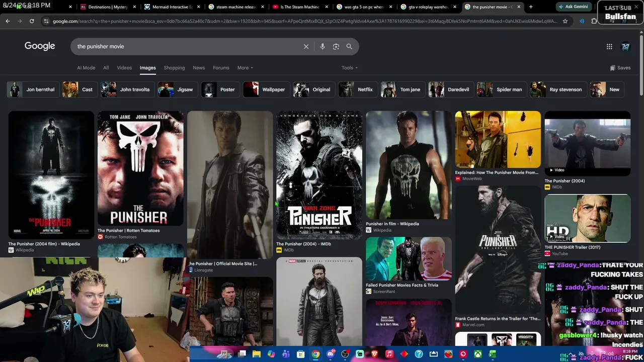Bookmark this page with the star icon
644x362 pixels.
pyautogui.click(x=565, y=21)
